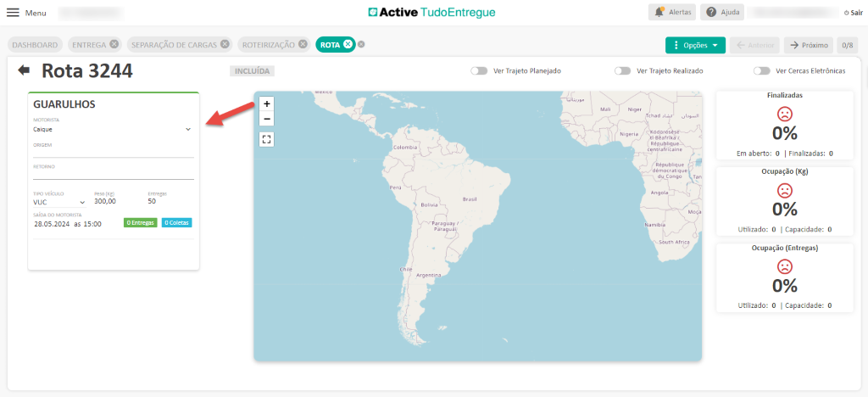The width and height of the screenshot is (868, 397).
Task: Click the blue 0 Coletas badge
Action: pos(177,222)
